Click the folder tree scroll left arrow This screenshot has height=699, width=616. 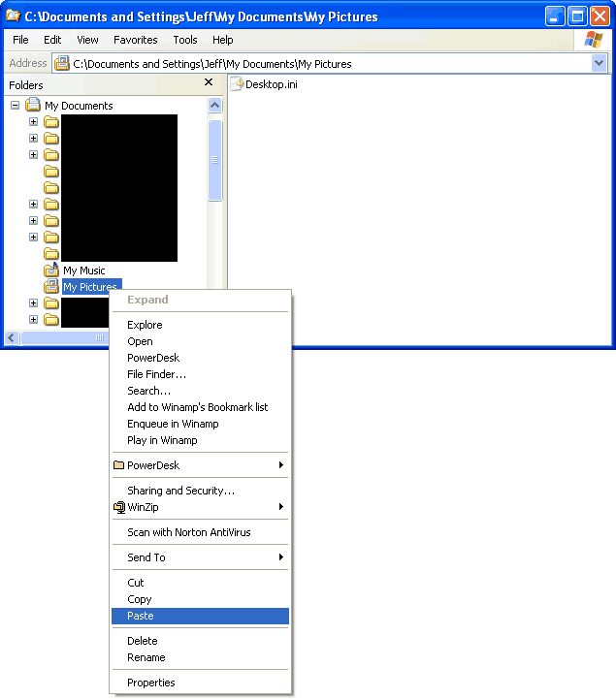click(x=12, y=338)
